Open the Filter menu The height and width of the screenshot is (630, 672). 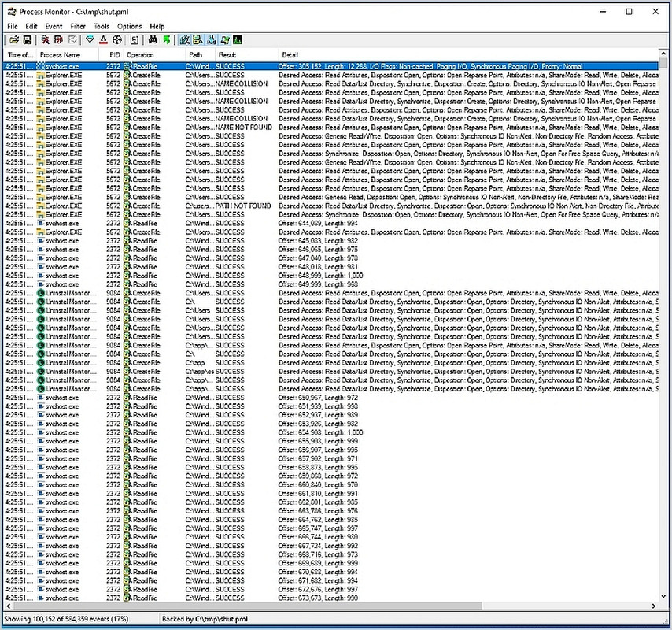pos(78,26)
